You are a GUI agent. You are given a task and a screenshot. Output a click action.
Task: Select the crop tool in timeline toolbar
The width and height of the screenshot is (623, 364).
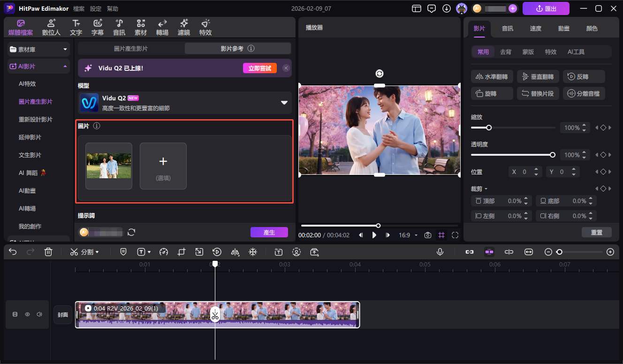click(182, 252)
